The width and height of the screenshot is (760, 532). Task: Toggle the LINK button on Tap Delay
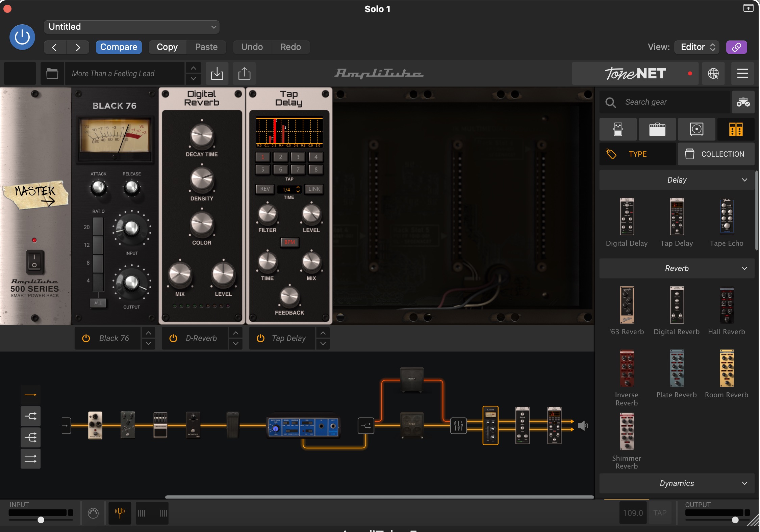[314, 189]
